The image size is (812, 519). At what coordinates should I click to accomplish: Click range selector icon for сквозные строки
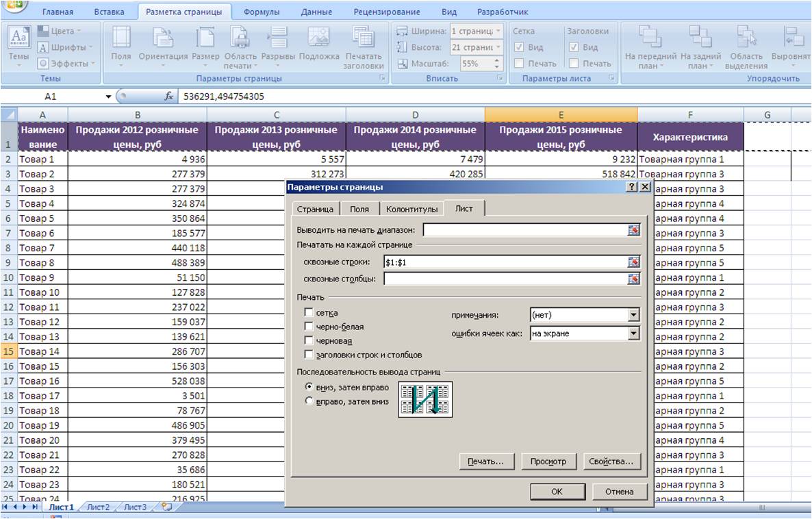(x=634, y=262)
